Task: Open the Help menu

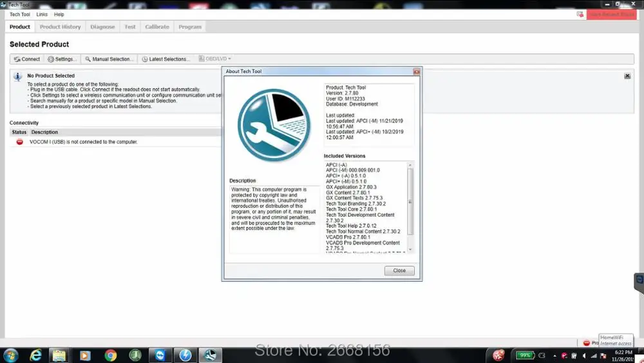Action: (59, 14)
